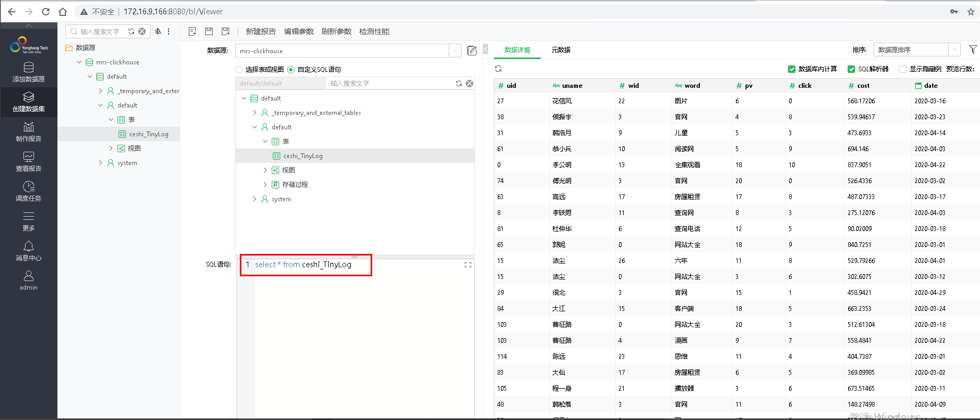This screenshot has height=420, width=980.
Task: Disable the 数据库内计算 checkbox
Action: (x=792, y=69)
